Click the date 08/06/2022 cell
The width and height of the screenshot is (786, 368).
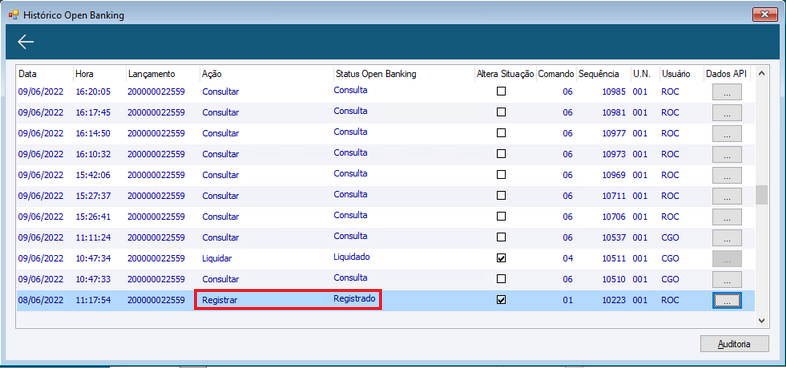pyautogui.click(x=41, y=300)
